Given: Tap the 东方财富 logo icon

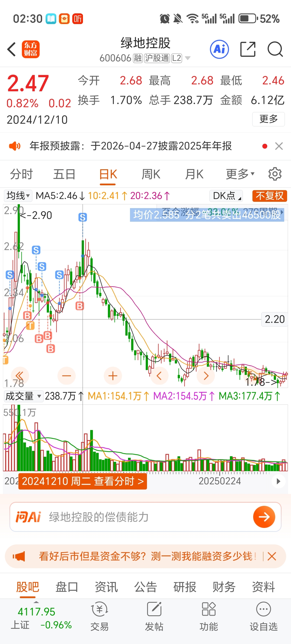Looking at the screenshot, I should [31, 49].
